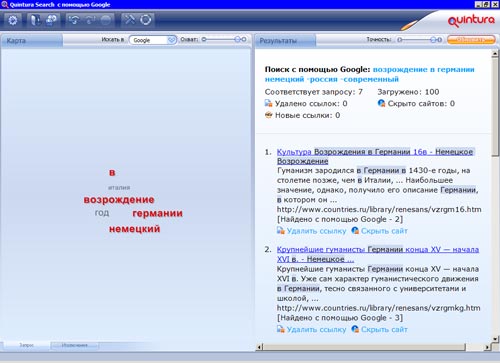Click the globe people toolbar icon
The image size is (500, 363).
(51, 20)
